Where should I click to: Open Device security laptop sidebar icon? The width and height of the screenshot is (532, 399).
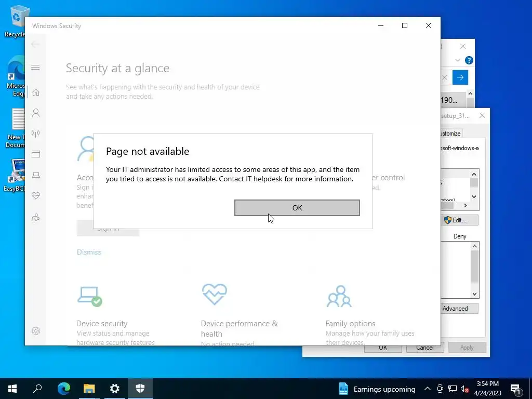[36, 175]
